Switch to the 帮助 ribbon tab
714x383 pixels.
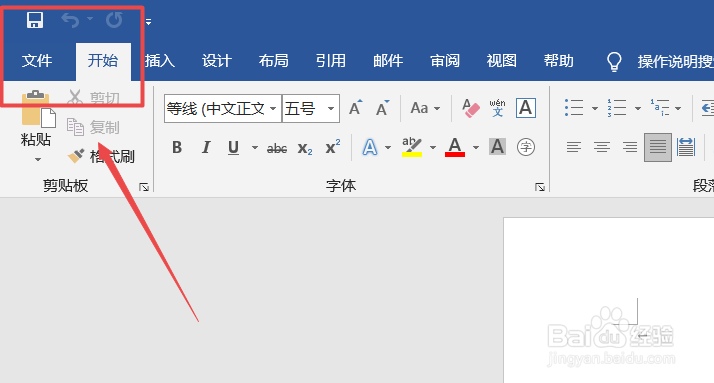click(559, 61)
